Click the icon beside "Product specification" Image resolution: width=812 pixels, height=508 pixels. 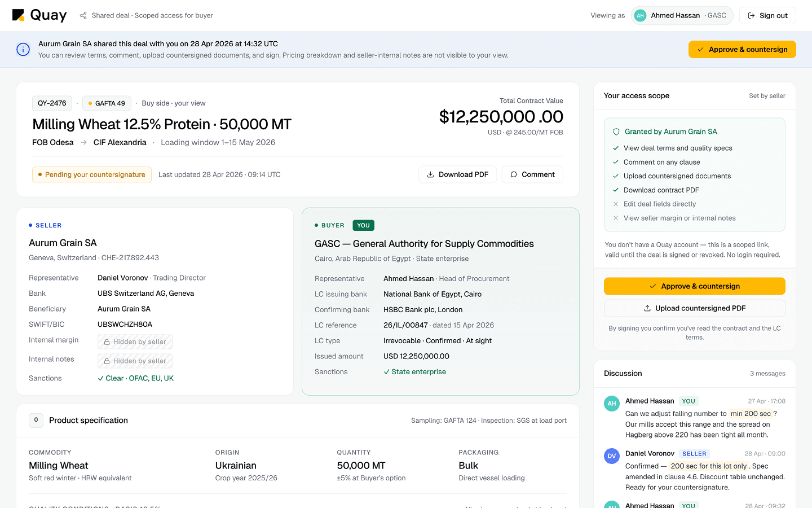coord(36,421)
